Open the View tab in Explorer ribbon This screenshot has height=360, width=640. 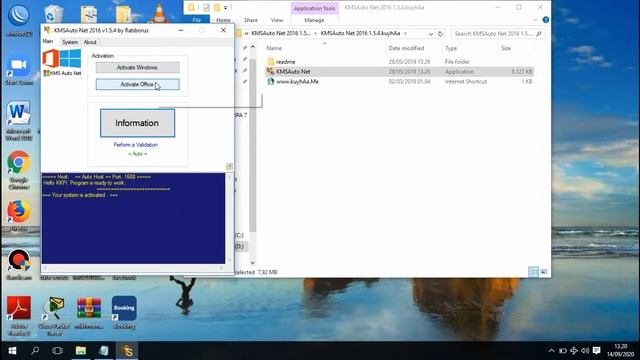(x=277, y=20)
